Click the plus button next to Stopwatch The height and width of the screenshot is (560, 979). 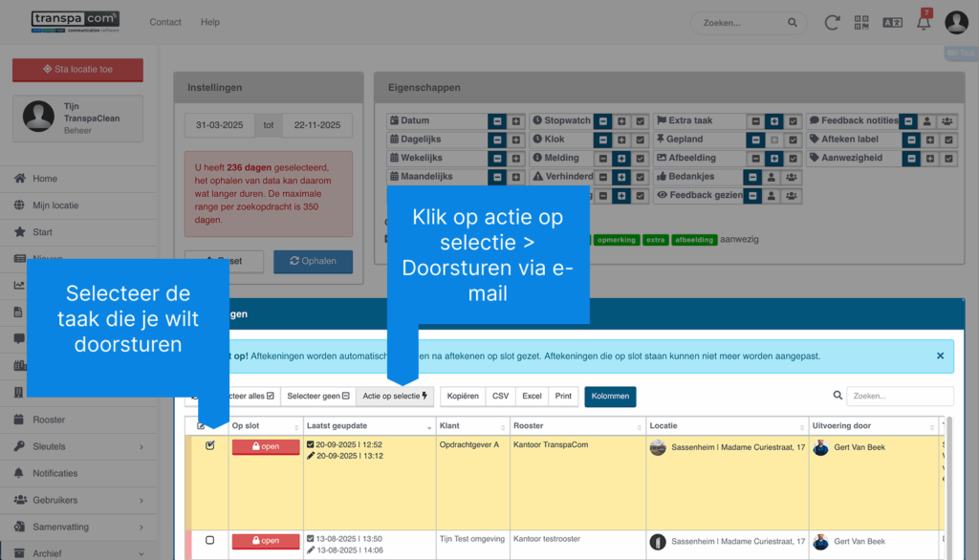[620, 121]
